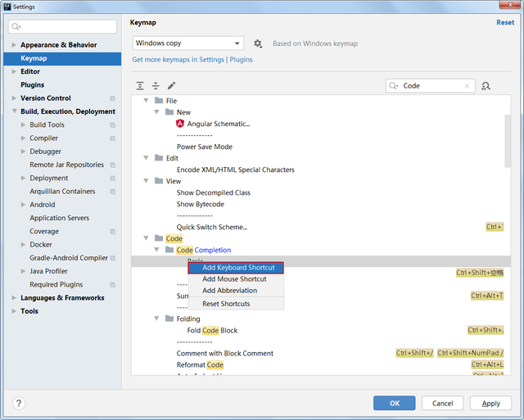Click project-level icon beside Deployment

click(x=113, y=178)
